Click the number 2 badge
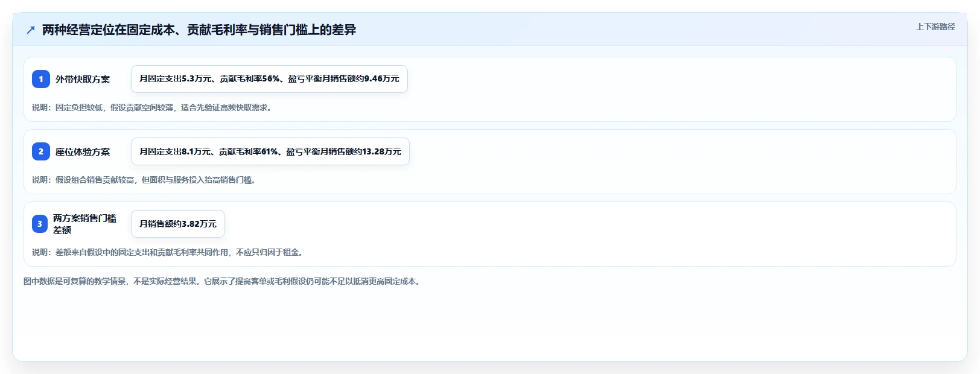This screenshot has height=374, width=980. click(x=41, y=151)
